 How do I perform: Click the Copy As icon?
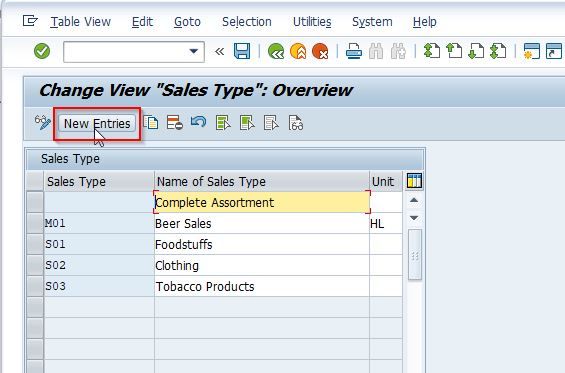(151, 123)
